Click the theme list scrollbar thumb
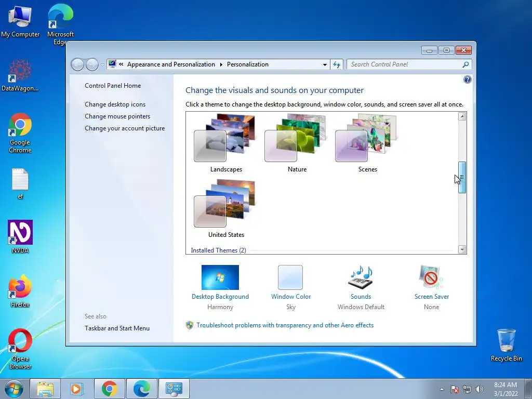Viewport: 532px width, 399px height. [x=462, y=178]
